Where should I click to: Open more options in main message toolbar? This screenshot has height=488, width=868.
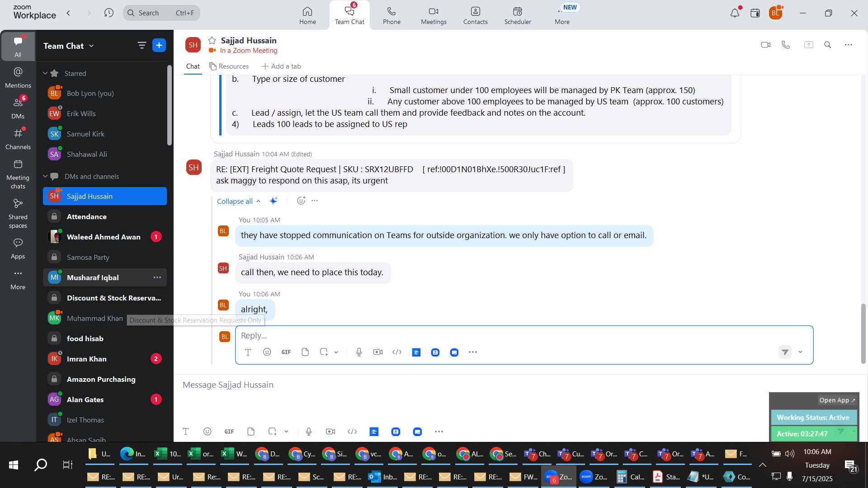pos(439,432)
